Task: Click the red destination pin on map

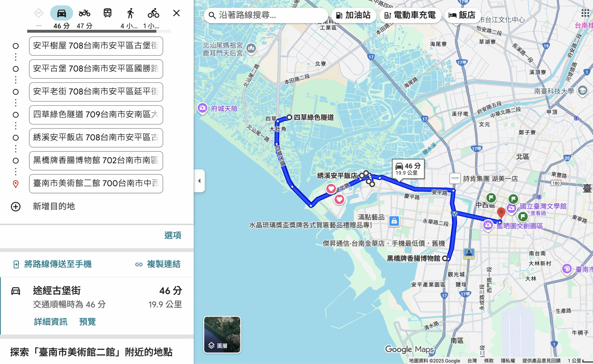Action: [501, 212]
